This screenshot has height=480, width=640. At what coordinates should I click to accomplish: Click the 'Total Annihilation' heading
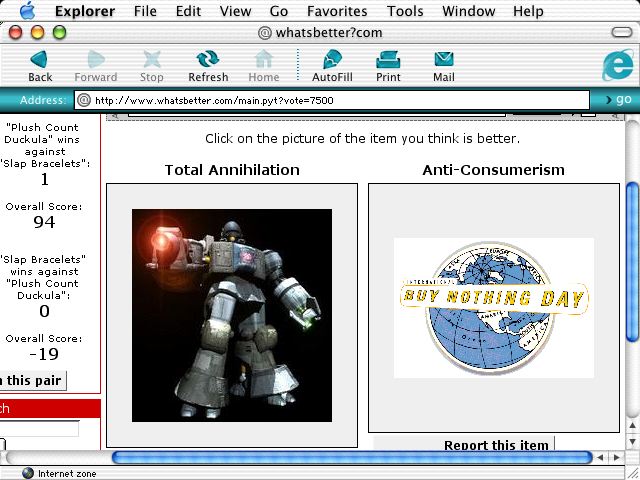(232, 170)
